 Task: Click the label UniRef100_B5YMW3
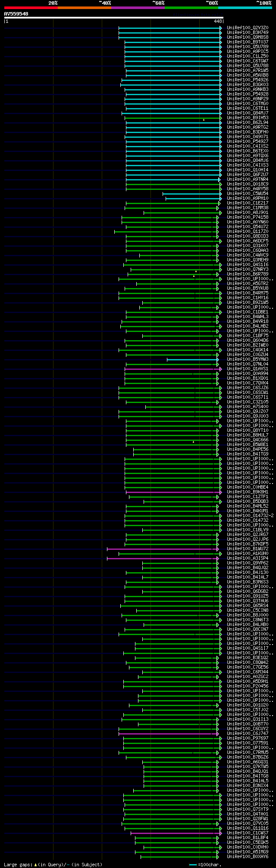click(x=248, y=360)
